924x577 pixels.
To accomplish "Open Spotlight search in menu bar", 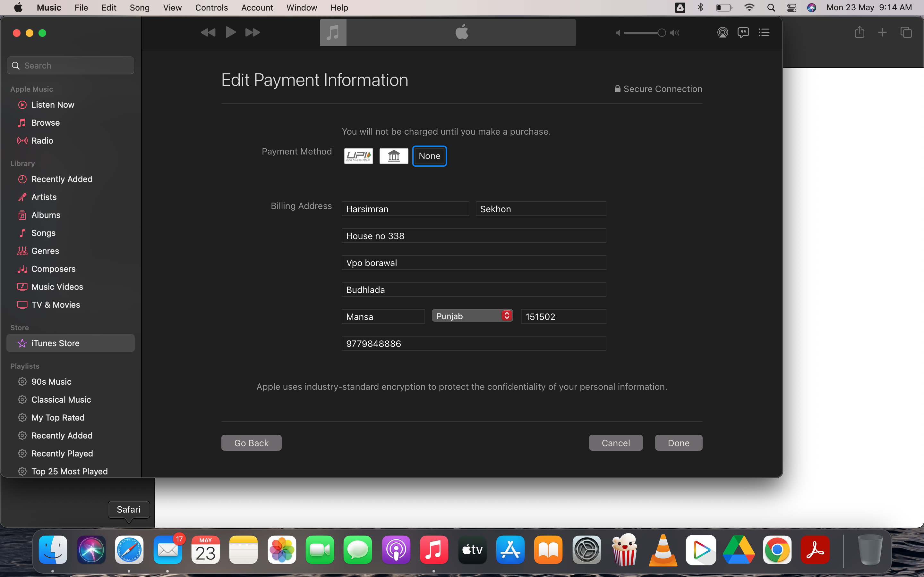I will pos(771,8).
